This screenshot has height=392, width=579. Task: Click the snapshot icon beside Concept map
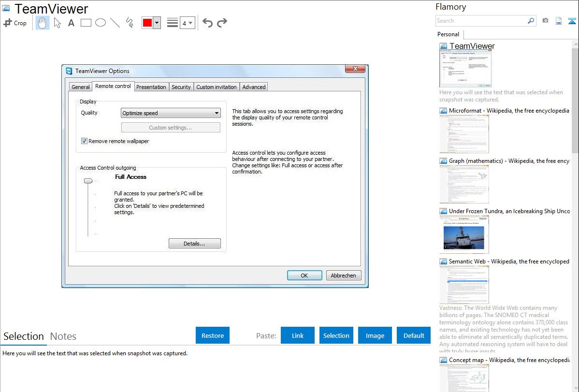click(x=443, y=360)
